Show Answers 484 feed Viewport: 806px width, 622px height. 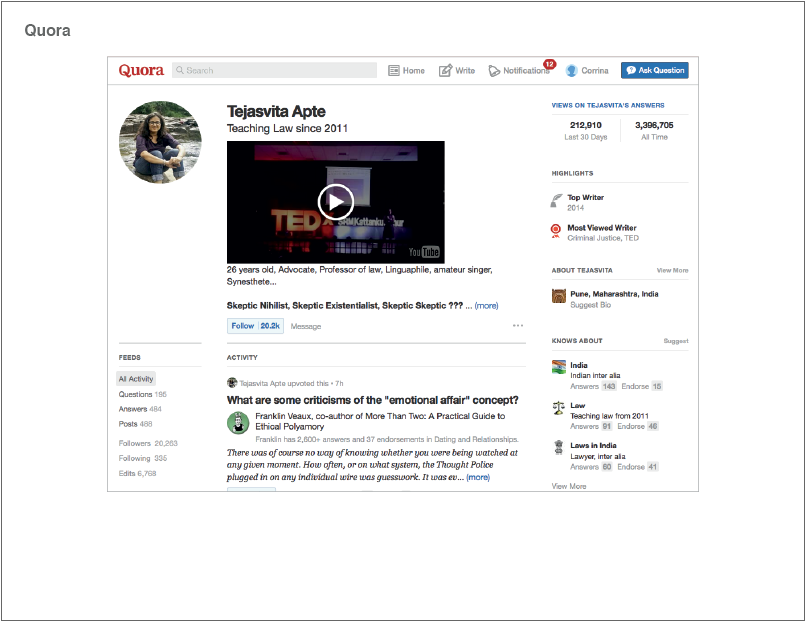click(x=140, y=409)
